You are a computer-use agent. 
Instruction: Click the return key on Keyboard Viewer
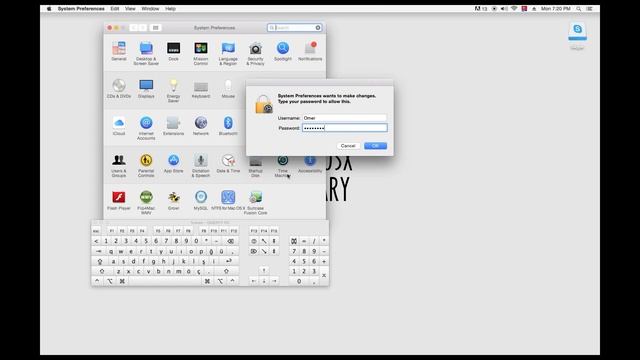coord(229,261)
